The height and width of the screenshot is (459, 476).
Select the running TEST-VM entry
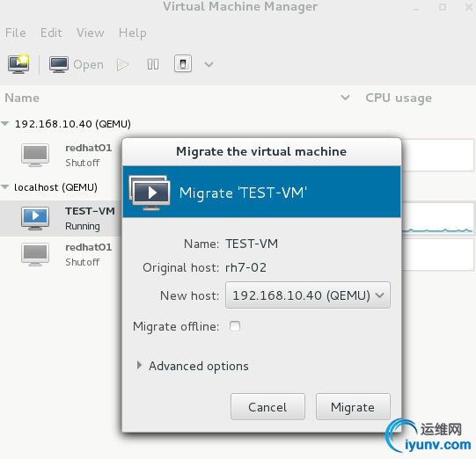(x=61, y=218)
